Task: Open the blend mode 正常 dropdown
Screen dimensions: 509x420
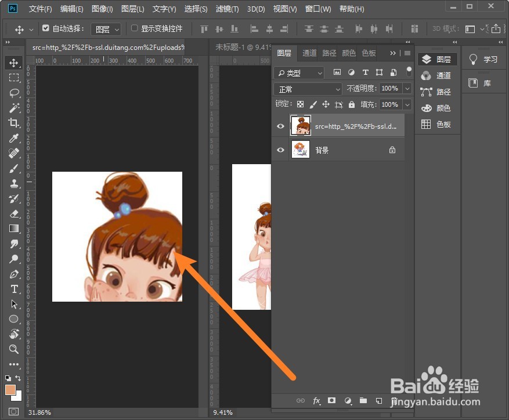Action: pyautogui.click(x=308, y=89)
